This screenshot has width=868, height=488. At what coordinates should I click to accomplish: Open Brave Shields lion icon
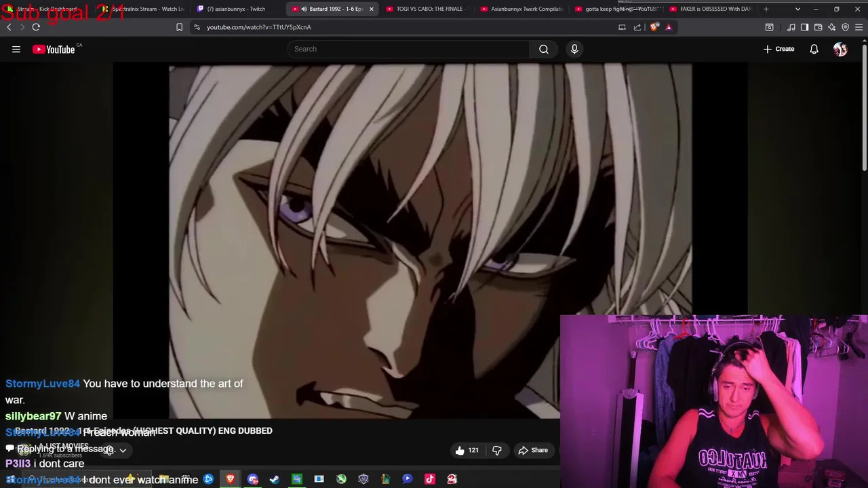coord(654,27)
